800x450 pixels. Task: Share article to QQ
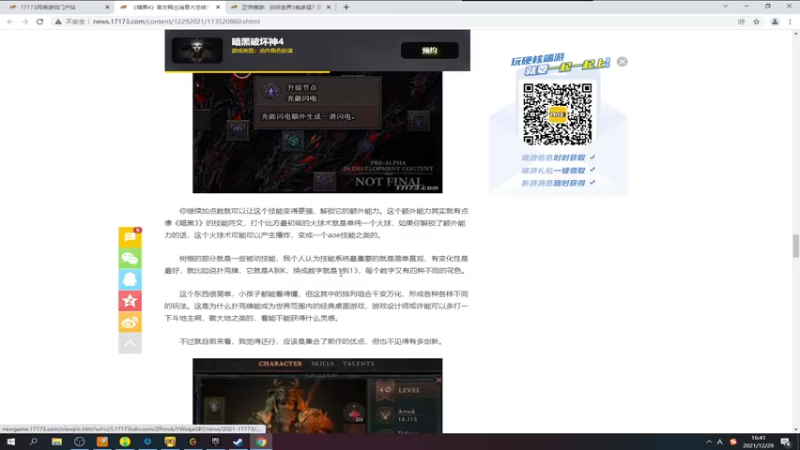click(130, 280)
